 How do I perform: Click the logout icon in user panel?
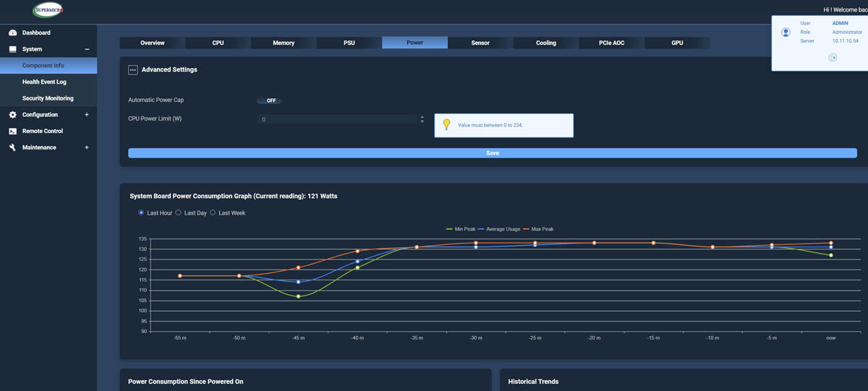(833, 58)
